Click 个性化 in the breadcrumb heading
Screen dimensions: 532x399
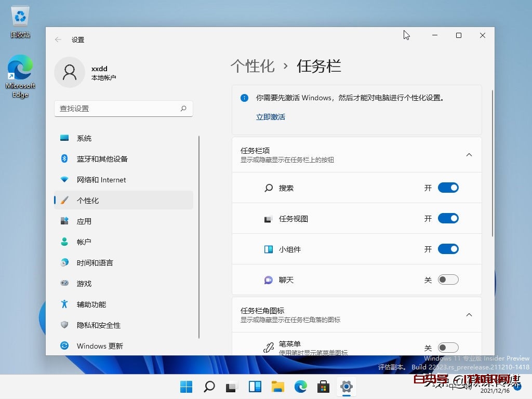pyautogui.click(x=252, y=66)
